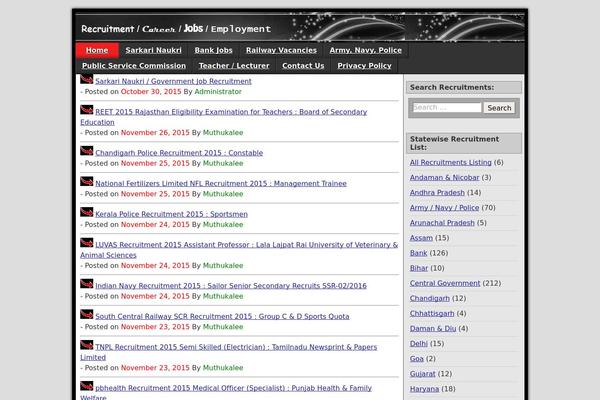Open the REET 2015 Rajasthan Eligibility Examination post
The width and height of the screenshot is (600, 400).
[x=223, y=117]
